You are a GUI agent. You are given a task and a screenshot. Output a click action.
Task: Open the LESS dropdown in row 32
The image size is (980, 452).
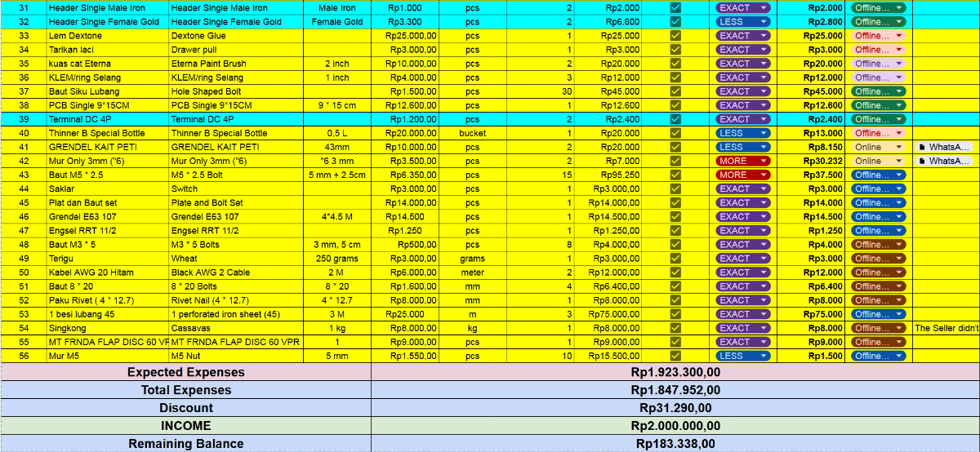click(743, 22)
